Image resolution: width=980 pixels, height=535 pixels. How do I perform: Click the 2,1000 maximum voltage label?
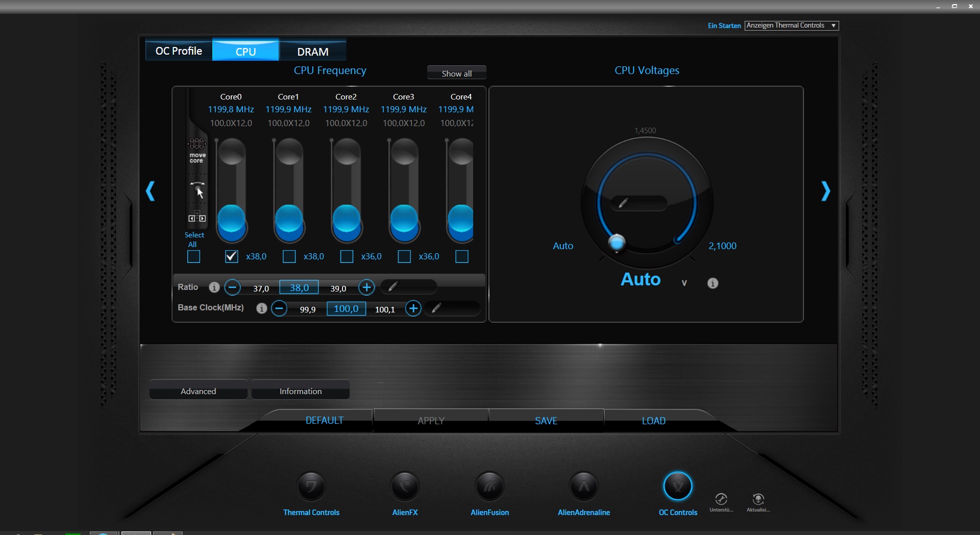coord(722,246)
